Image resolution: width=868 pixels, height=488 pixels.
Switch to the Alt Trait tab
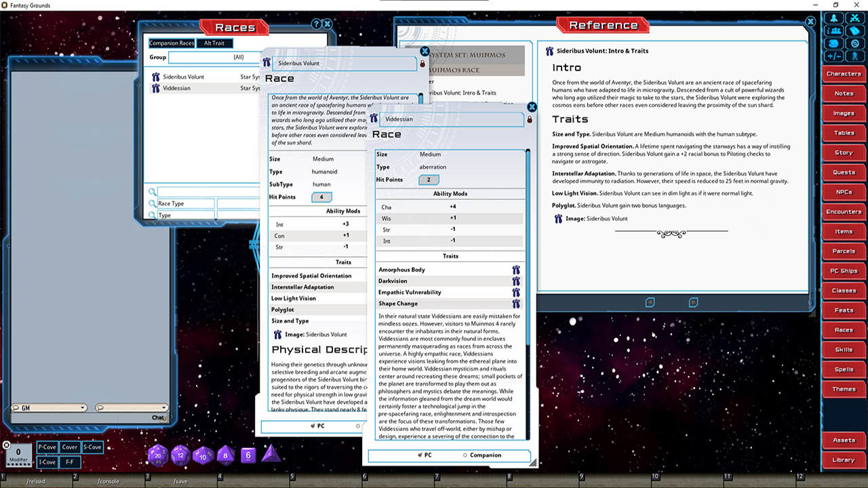pyautogui.click(x=214, y=42)
